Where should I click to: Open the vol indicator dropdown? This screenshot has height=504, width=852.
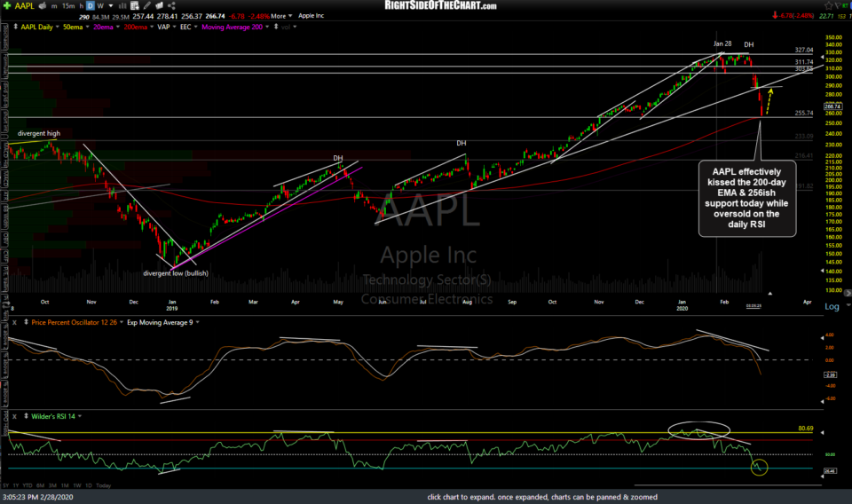pos(295,27)
